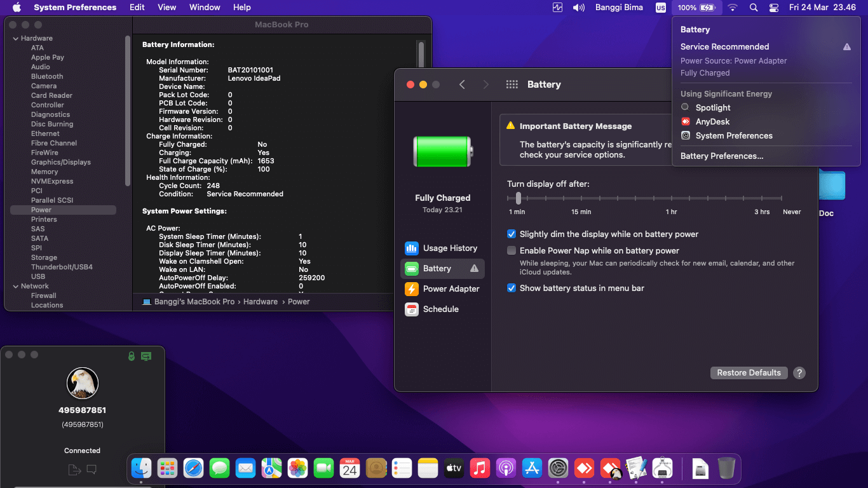868x488 pixels.
Task: Open the Wi-Fi menu in the menu bar
Action: pyautogui.click(x=733, y=8)
